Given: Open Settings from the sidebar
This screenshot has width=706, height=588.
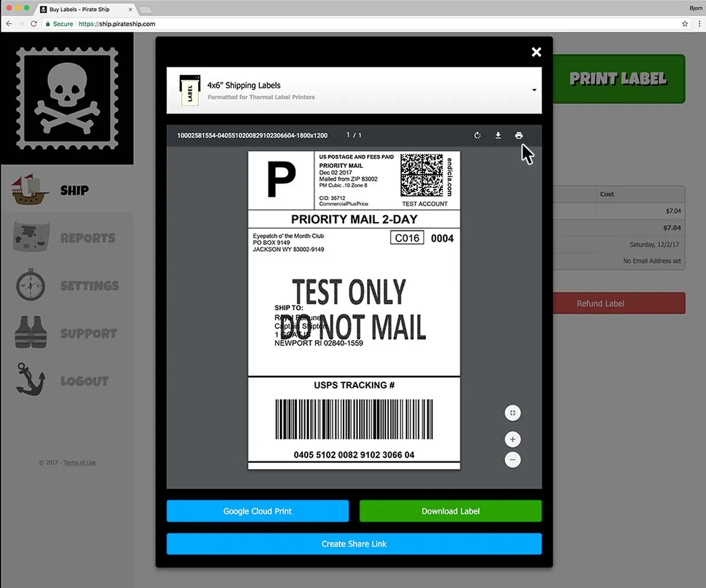Looking at the screenshot, I should (66, 285).
